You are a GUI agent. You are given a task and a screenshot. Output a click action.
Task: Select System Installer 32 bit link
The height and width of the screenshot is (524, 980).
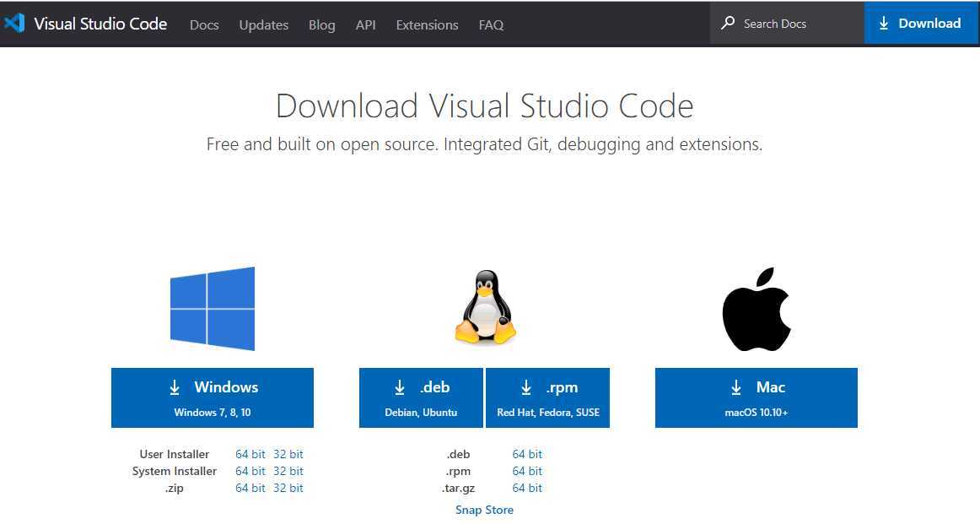coord(288,471)
